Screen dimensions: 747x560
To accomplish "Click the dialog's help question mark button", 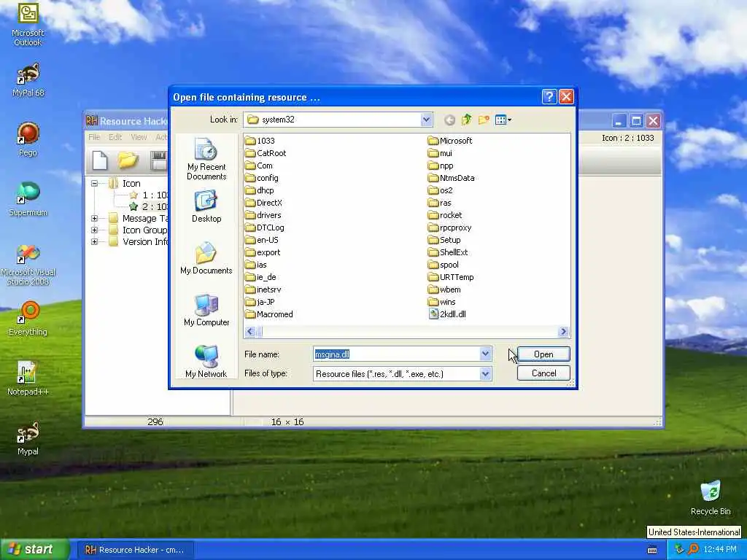I will pos(549,97).
